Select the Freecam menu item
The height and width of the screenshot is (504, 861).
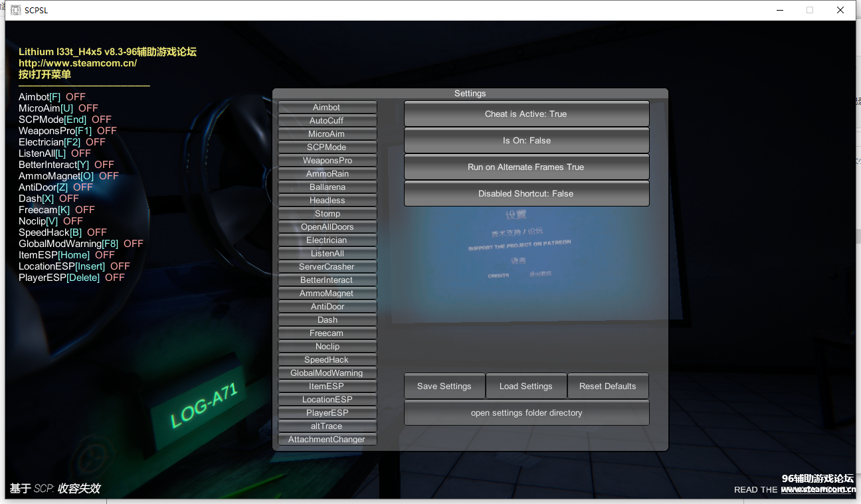327,333
